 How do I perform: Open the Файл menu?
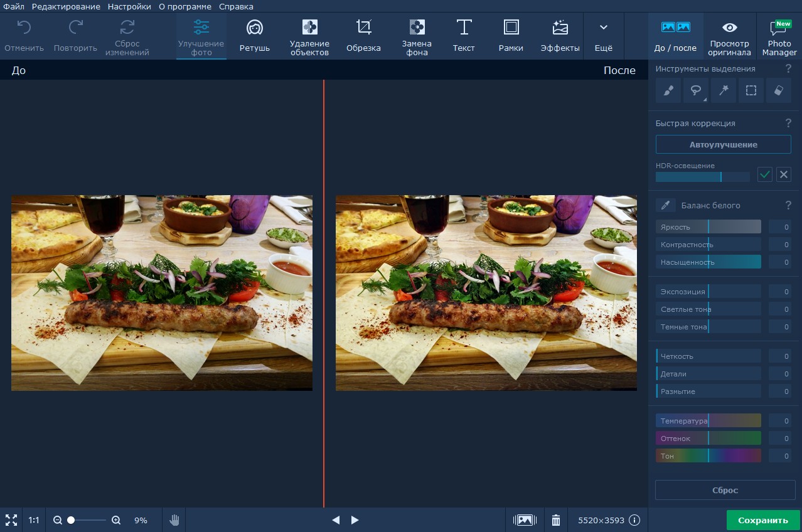pos(14,6)
